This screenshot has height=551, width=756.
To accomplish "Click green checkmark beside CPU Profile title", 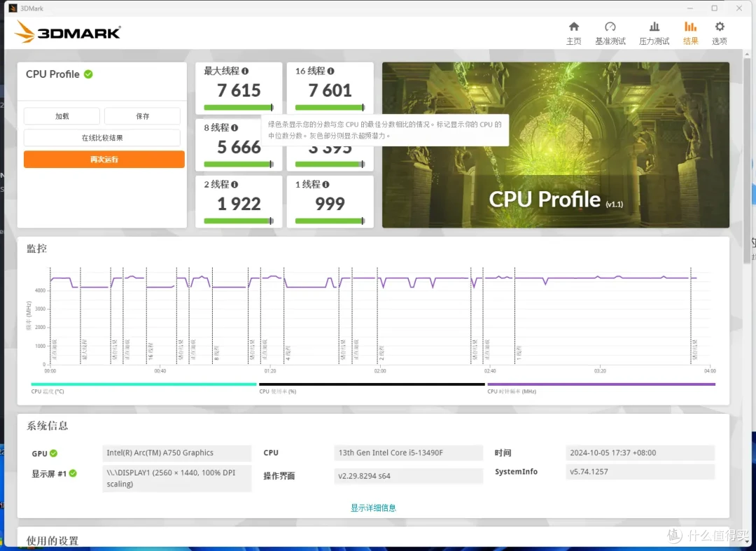I will 88,74.
